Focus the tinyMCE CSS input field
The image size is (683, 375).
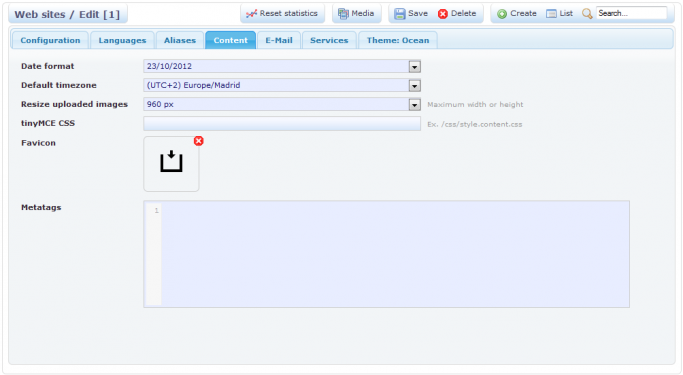(282, 124)
